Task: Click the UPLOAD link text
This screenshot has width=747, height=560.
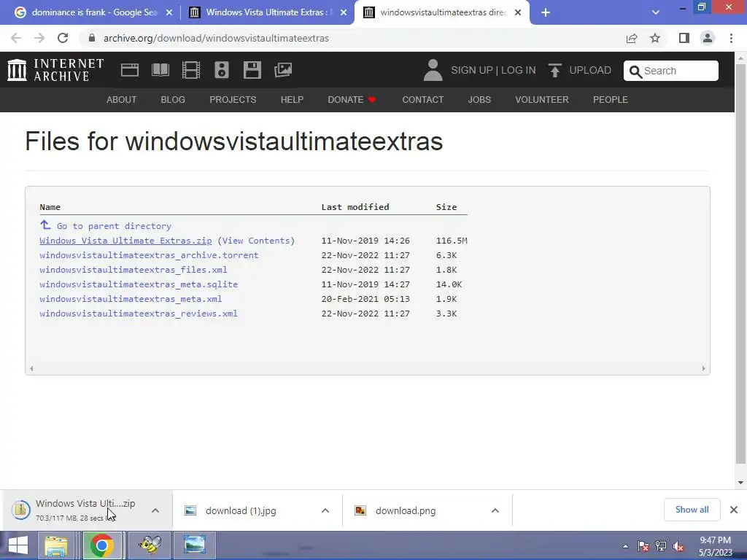Action: 590,70
